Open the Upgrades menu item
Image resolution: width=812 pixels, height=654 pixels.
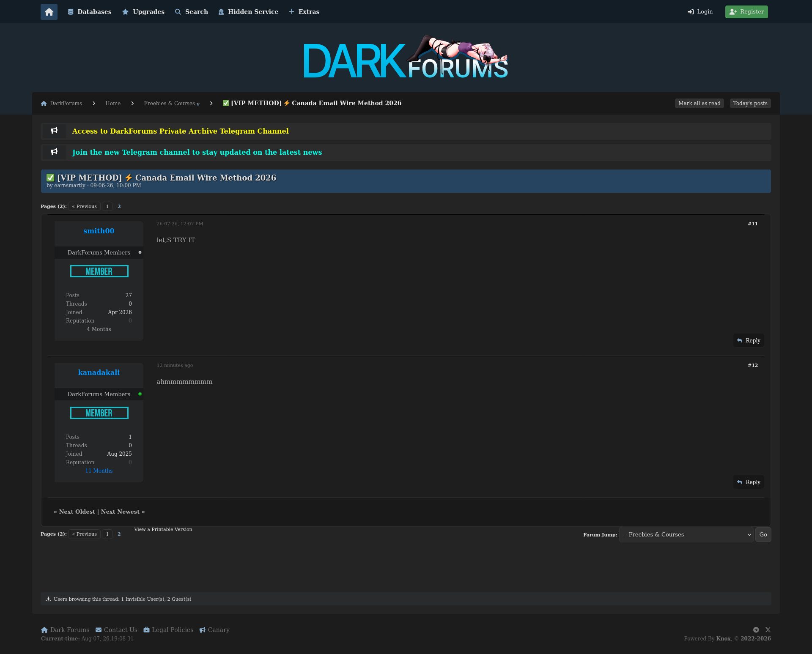click(x=143, y=12)
